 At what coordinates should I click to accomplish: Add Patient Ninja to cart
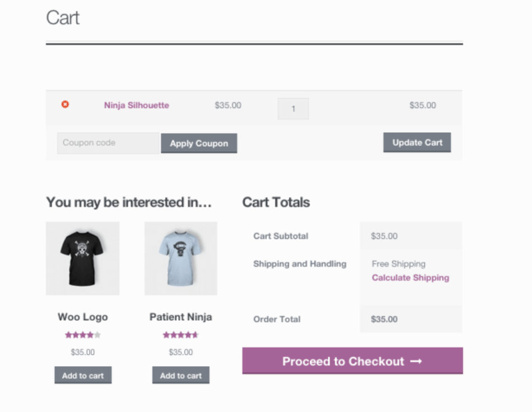click(181, 376)
